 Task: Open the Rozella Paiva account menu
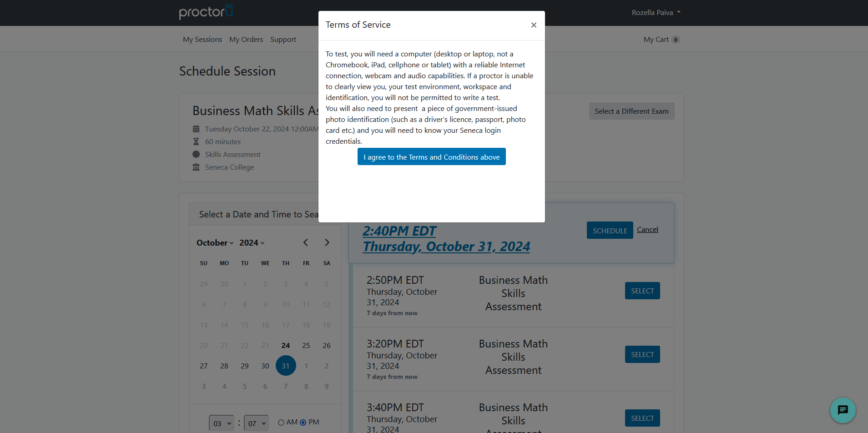(656, 13)
